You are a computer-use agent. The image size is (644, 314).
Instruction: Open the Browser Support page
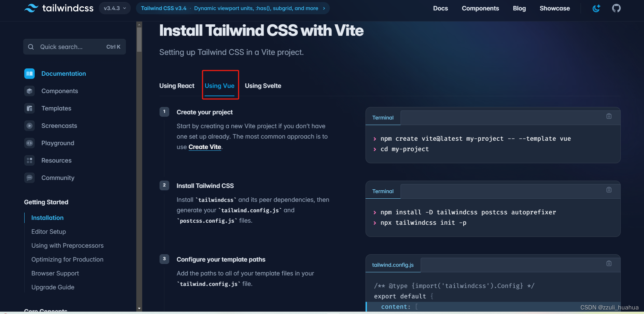55,273
